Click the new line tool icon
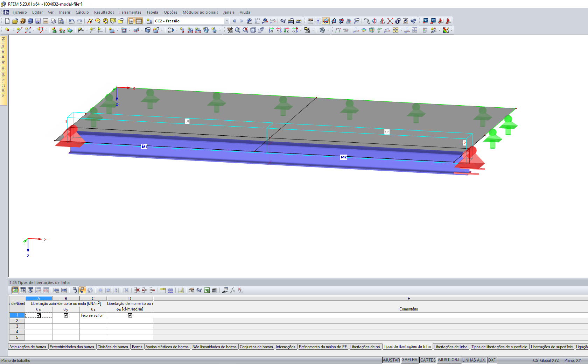The width and height of the screenshot is (588, 364). click(19, 30)
